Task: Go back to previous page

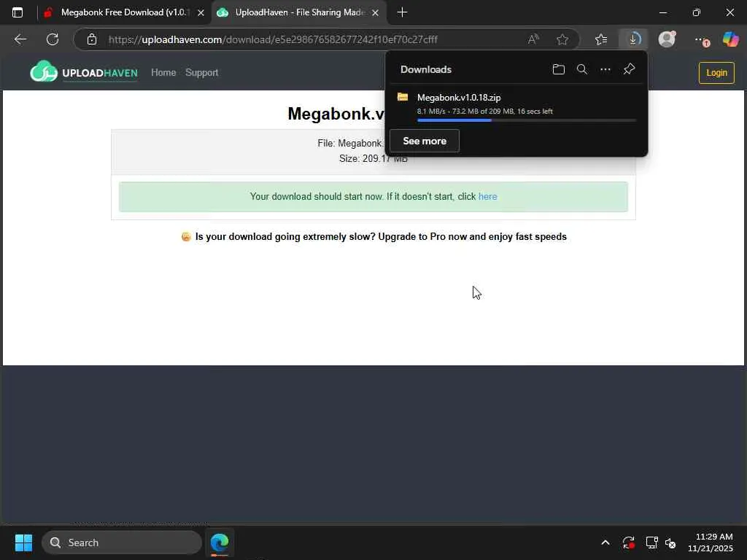Action: pyautogui.click(x=20, y=39)
